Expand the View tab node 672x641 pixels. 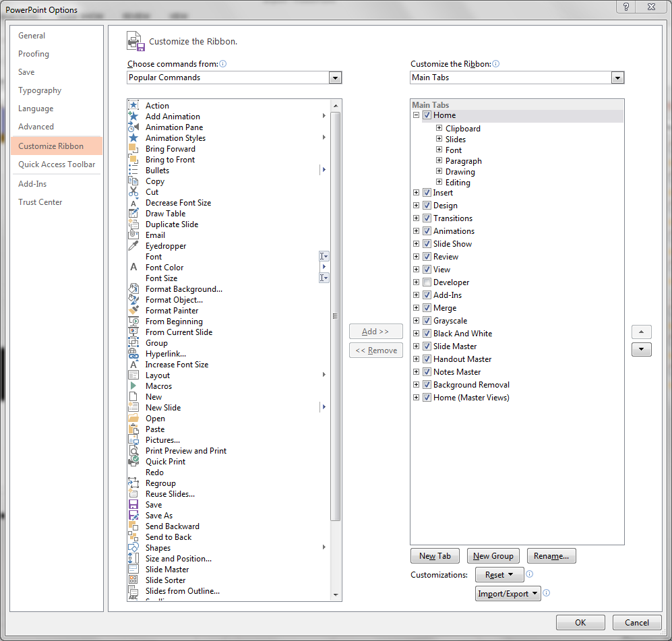pyautogui.click(x=416, y=269)
